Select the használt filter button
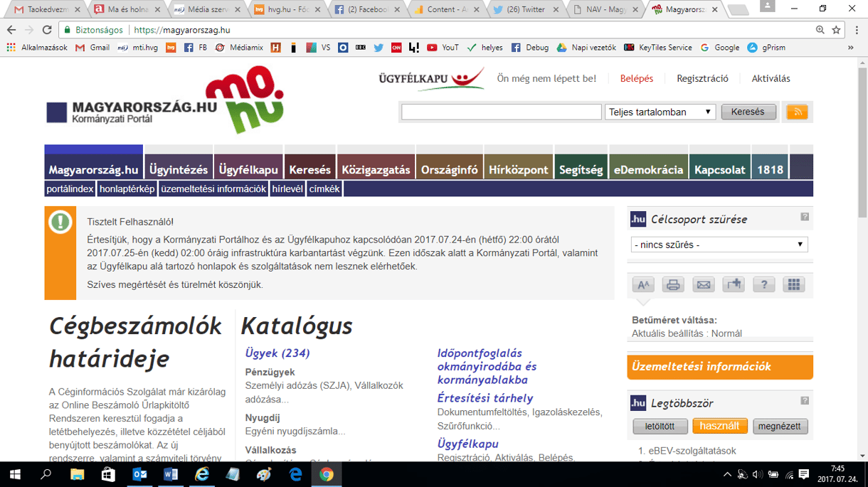The image size is (868, 487). pyautogui.click(x=719, y=427)
